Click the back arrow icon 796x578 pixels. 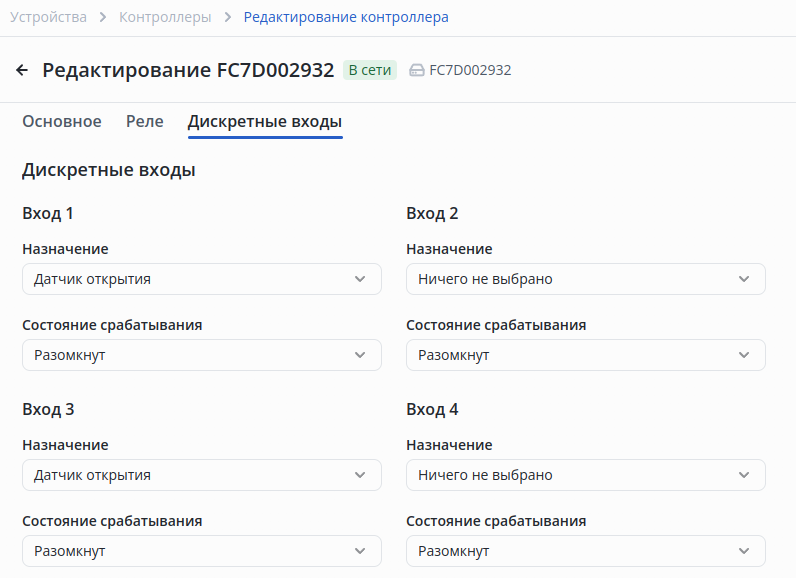(x=22, y=70)
